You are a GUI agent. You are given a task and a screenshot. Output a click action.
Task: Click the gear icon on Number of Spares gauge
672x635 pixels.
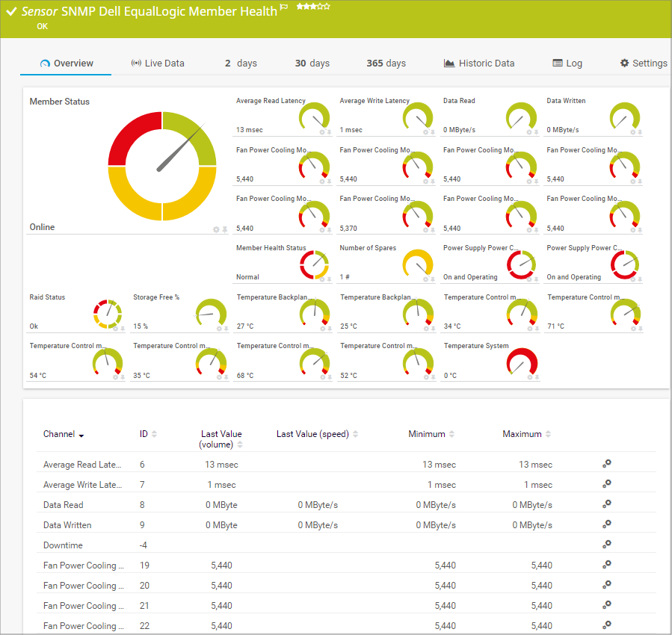(x=426, y=279)
